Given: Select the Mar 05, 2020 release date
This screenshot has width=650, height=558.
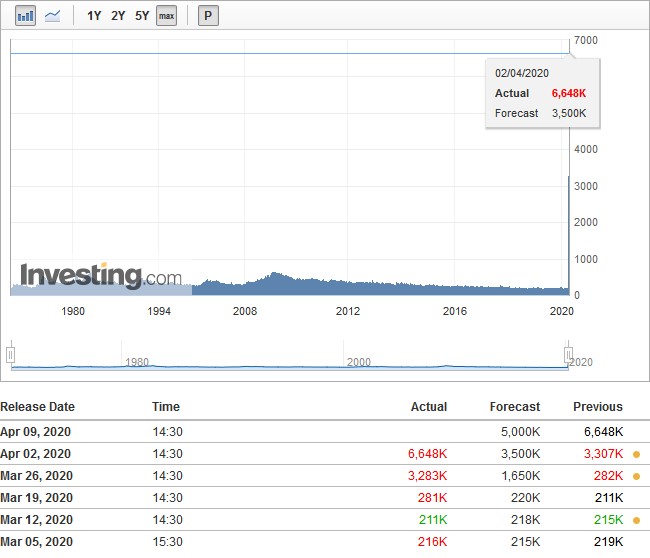Looking at the screenshot, I should point(36,541).
